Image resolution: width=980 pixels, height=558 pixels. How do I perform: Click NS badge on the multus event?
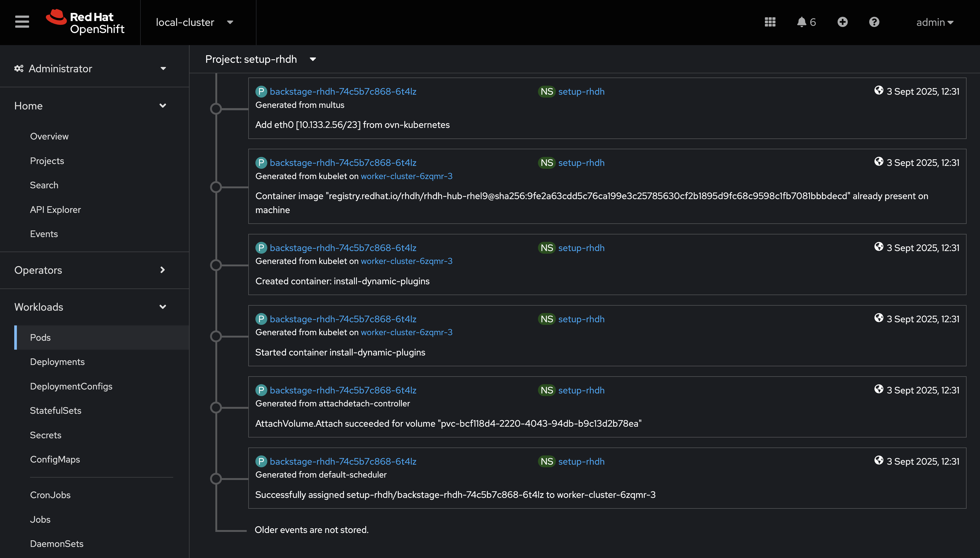[547, 92]
